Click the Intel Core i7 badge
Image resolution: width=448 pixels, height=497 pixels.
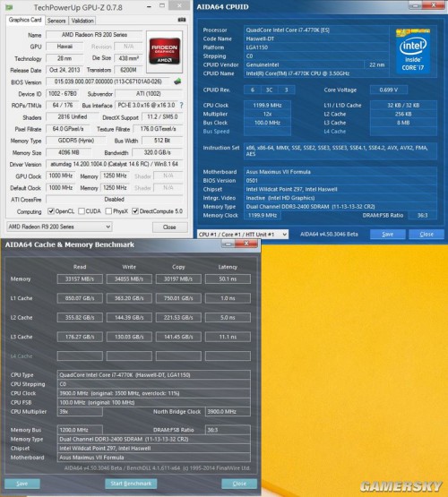pyautogui.click(x=413, y=51)
